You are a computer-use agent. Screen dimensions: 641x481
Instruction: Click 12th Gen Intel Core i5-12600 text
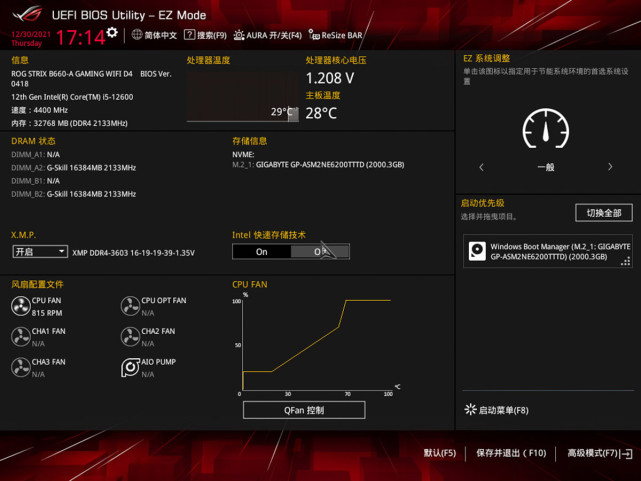tap(72, 97)
